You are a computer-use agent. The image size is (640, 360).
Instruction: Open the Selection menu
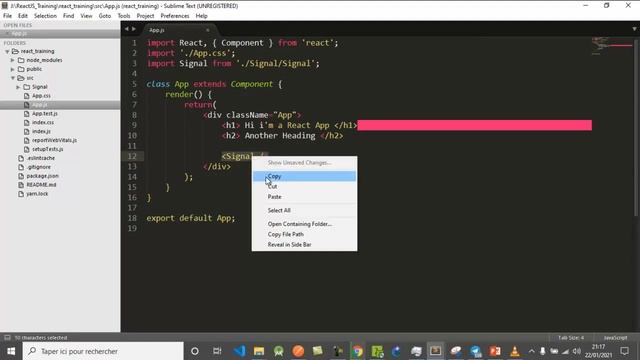45,16
